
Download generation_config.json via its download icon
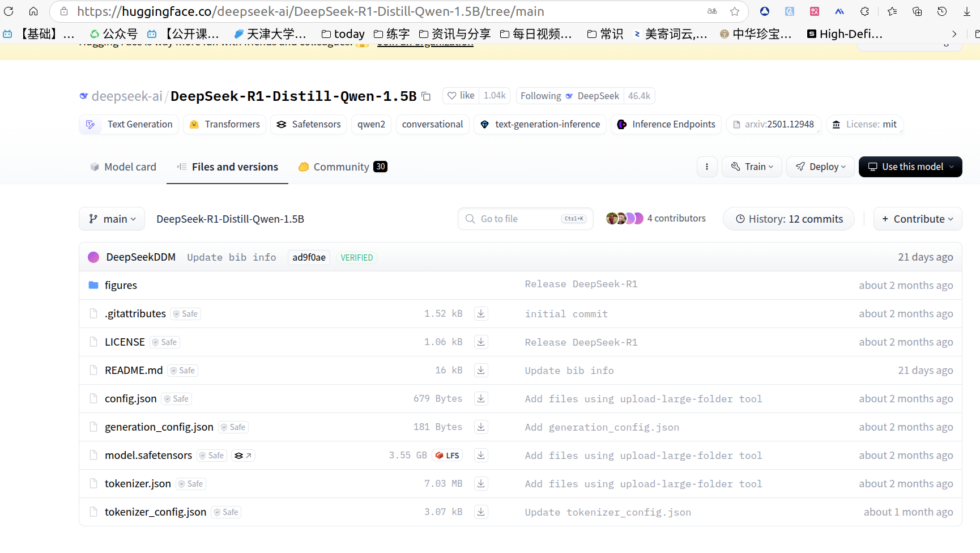[481, 427]
